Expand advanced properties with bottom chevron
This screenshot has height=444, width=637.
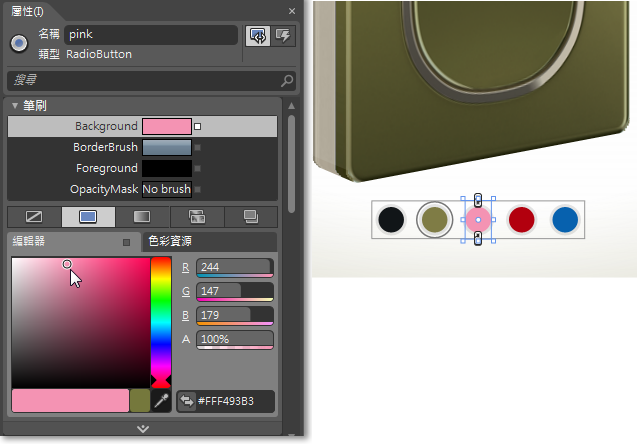click(143, 429)
